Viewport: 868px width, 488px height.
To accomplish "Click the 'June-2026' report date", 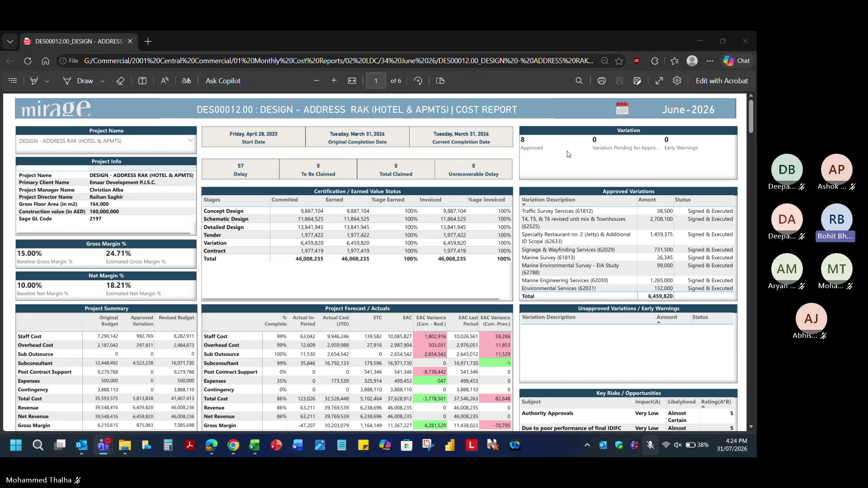I will click(688, 110).
